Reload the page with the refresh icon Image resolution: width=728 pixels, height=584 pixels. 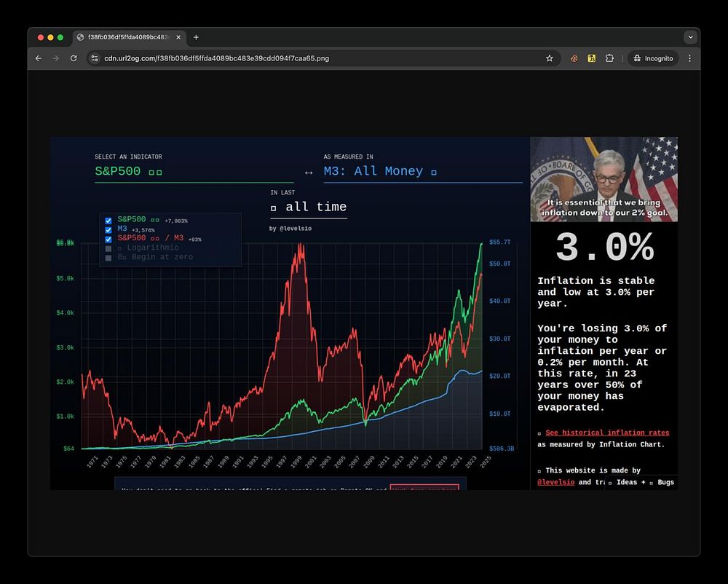(74, 58)
